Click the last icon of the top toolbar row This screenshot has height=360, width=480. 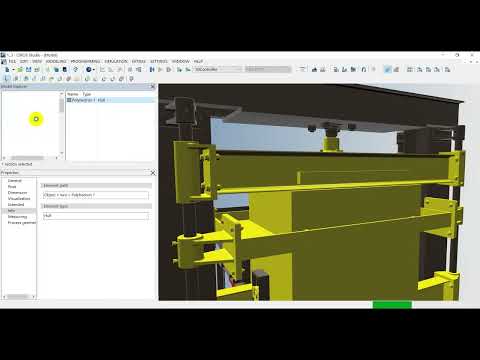click(447, 69)
